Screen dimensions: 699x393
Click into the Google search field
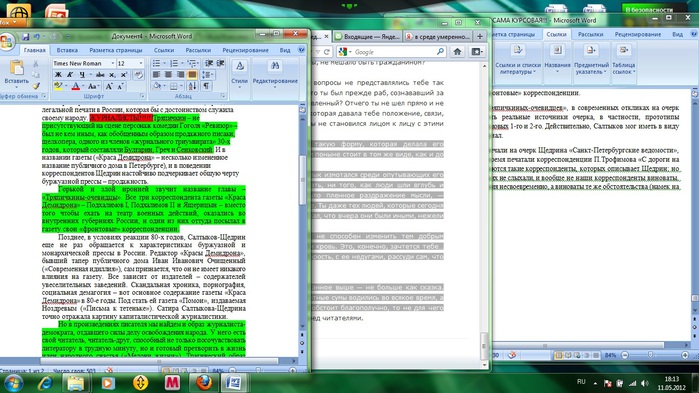click(x=392, y=52)
